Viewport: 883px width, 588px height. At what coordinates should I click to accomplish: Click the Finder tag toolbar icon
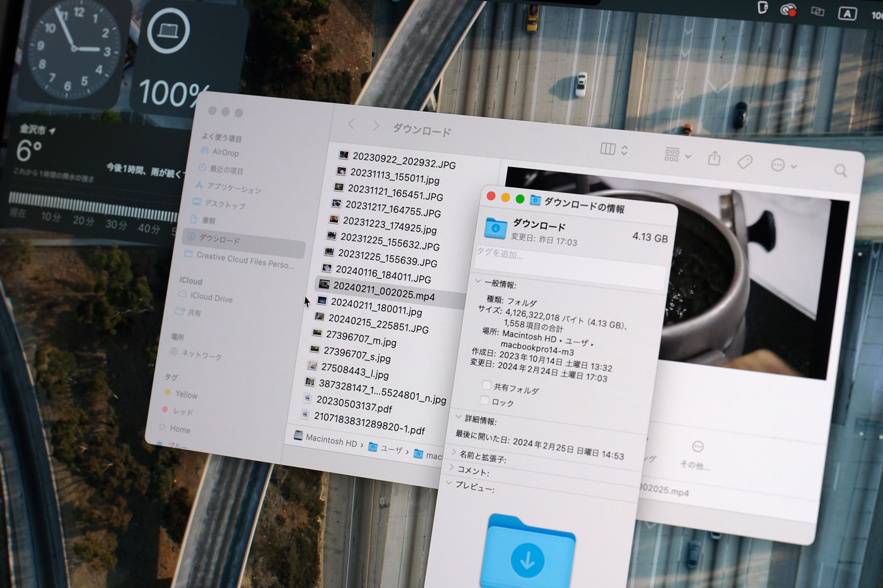pyautogui.click(x=745, y=161)
